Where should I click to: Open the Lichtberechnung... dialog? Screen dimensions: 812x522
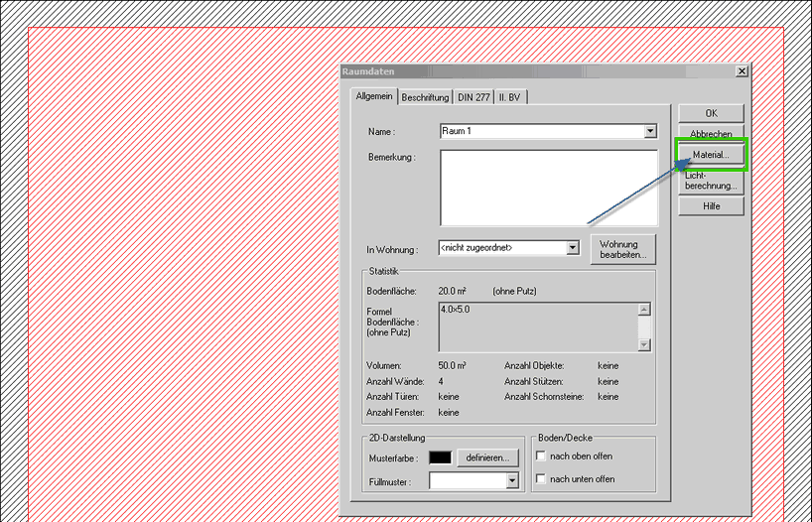(711, 181)
